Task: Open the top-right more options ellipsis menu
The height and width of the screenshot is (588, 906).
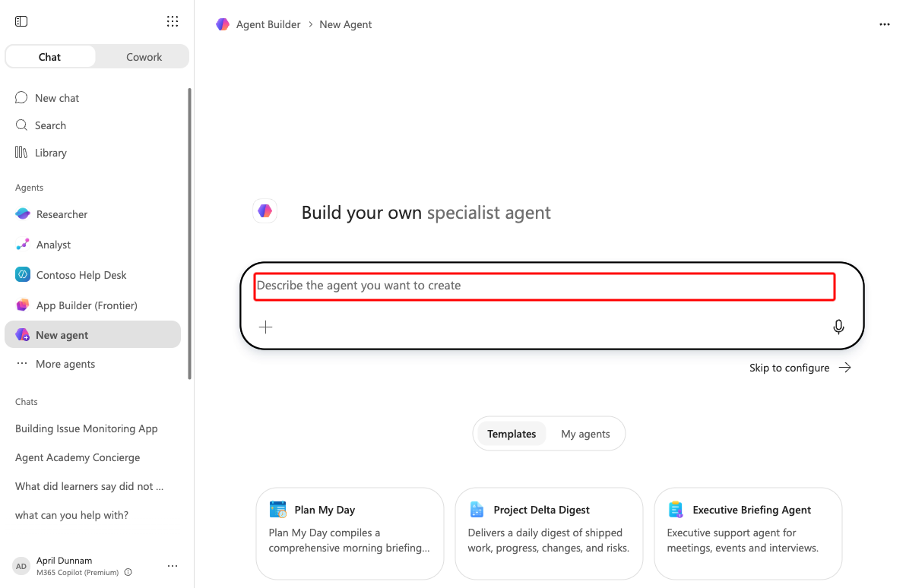Action: 884,24
